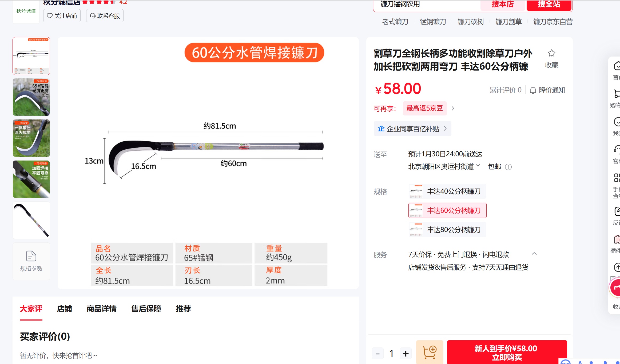Click the add-to-cart icon button

pyautogui.click(x=430, y=353)
